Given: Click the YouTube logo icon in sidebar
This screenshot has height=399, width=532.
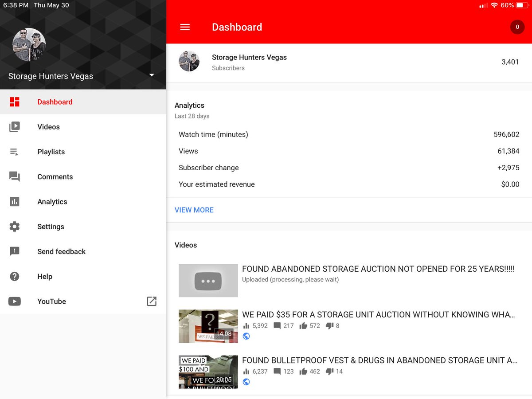Looking at the screenshot, I should tap(15, 301).
